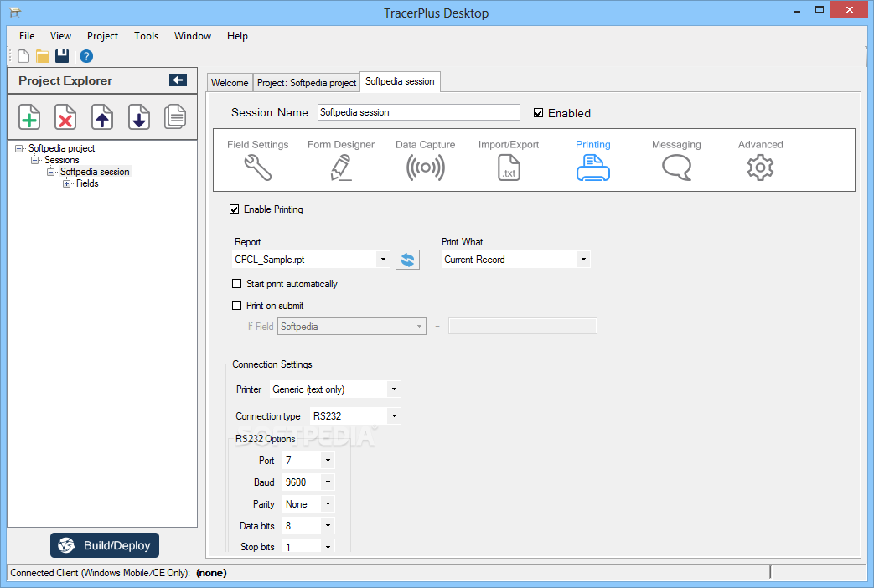Create a new file from toolbar
The image size is (874, 588).
(x=23, y=56)
